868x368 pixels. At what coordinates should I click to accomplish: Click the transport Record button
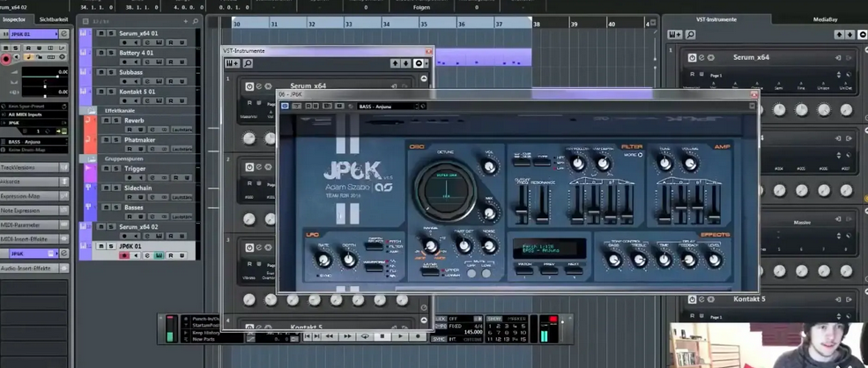[418, 336]
